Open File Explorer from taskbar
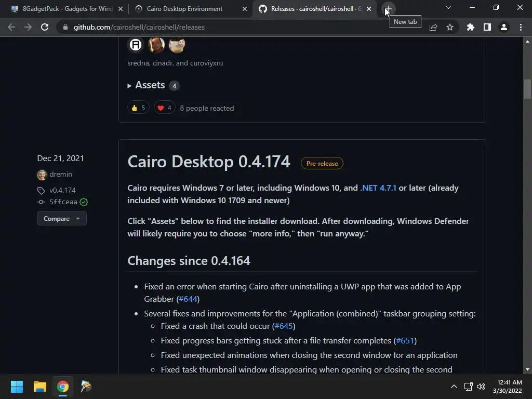The width and height of the screenshot is (532, 399). [39, 387]
